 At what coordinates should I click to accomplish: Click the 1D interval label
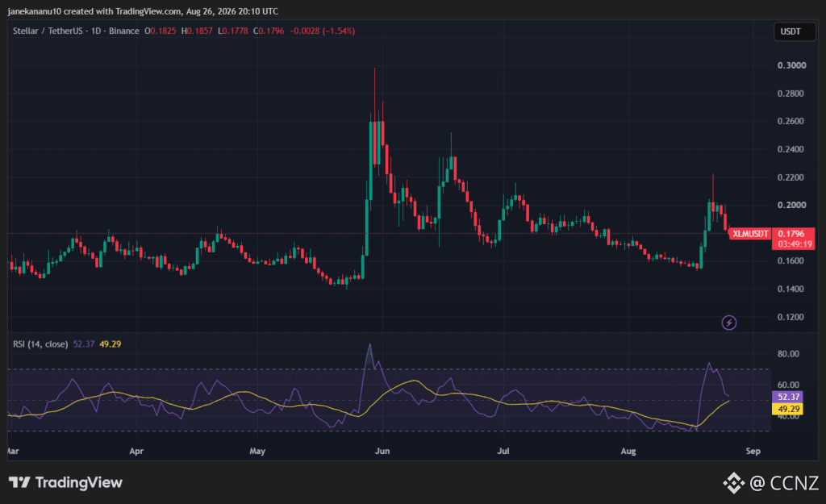pos(96,31)
